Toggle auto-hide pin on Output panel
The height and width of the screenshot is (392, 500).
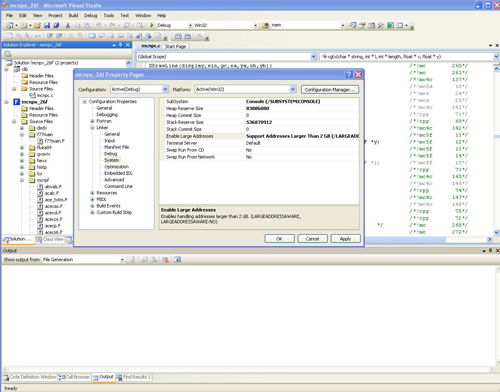click(x=490, y=250)
